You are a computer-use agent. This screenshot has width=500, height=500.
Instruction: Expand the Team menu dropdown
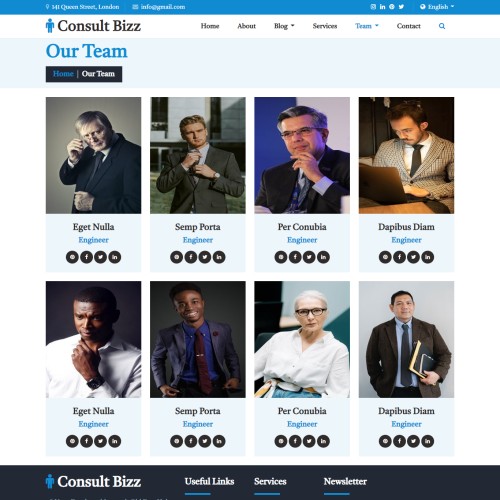point(367,26)
